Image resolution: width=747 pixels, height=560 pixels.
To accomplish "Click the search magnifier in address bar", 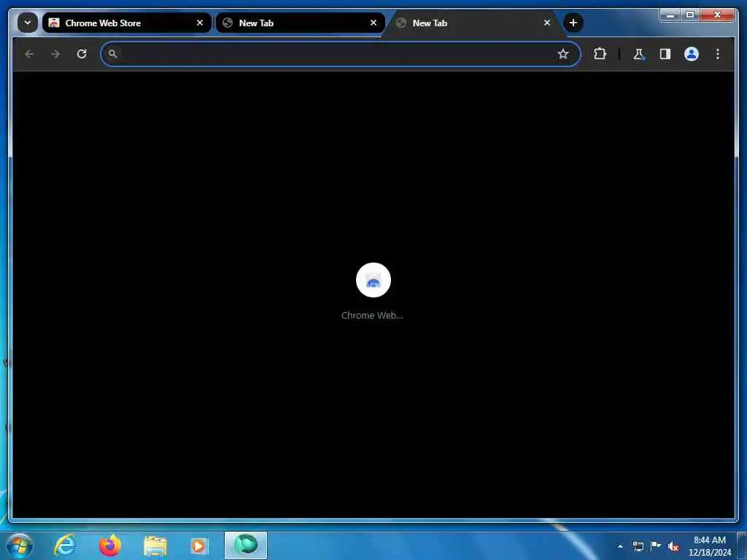I will click(112, 54).
